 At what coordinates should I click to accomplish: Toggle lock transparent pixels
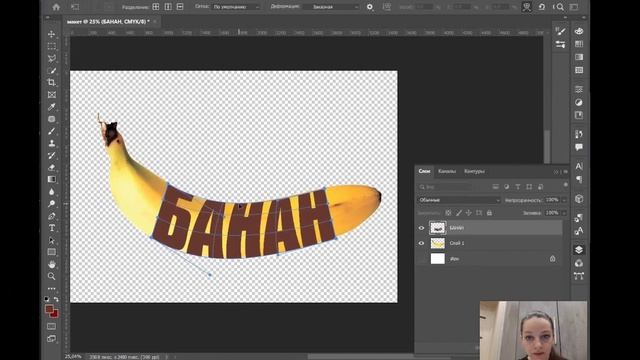[x=449, y=213]
